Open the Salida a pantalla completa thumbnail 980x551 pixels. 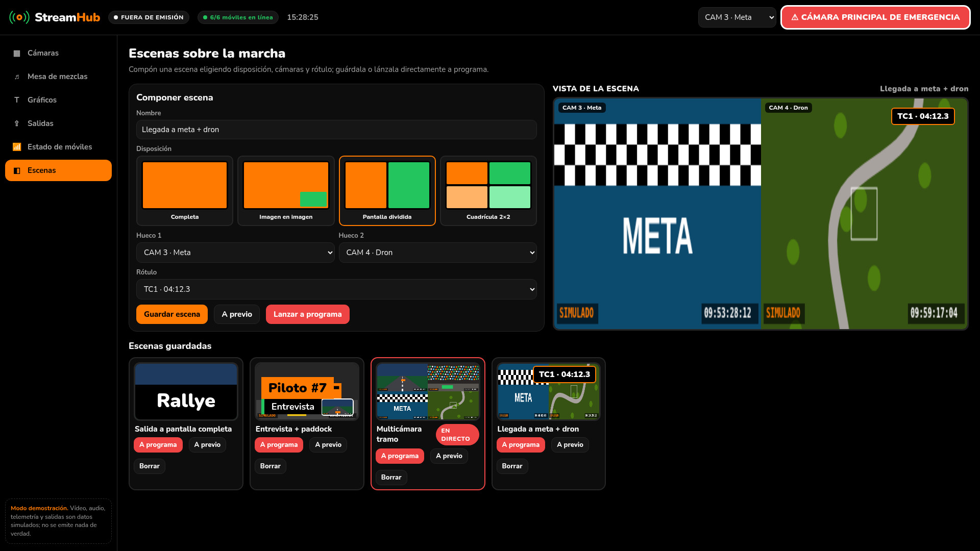[186, 391]
